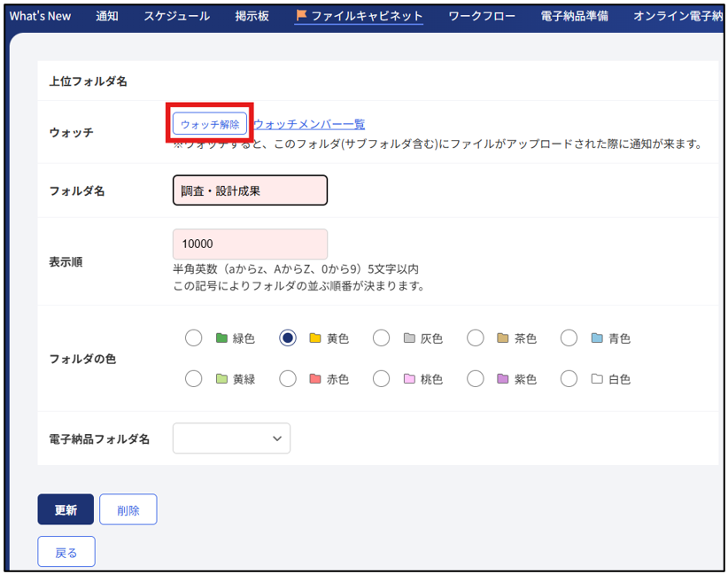Image resolution: width=728 pixels, height=574 pixels.
Task: Click the yellow-green folder icon
Action: [x=221, y=379]
